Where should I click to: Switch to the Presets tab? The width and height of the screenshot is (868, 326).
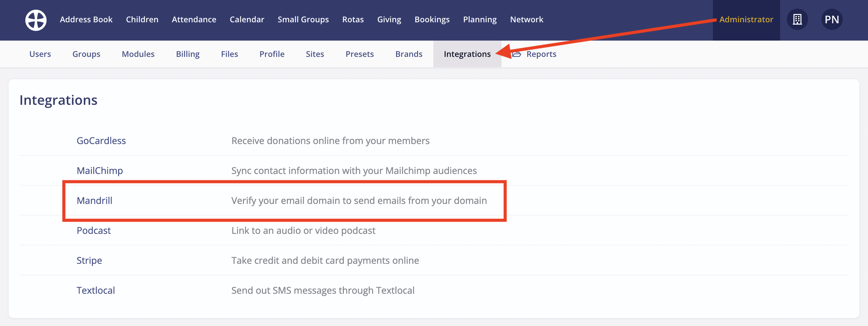click(x=360, y=54)
